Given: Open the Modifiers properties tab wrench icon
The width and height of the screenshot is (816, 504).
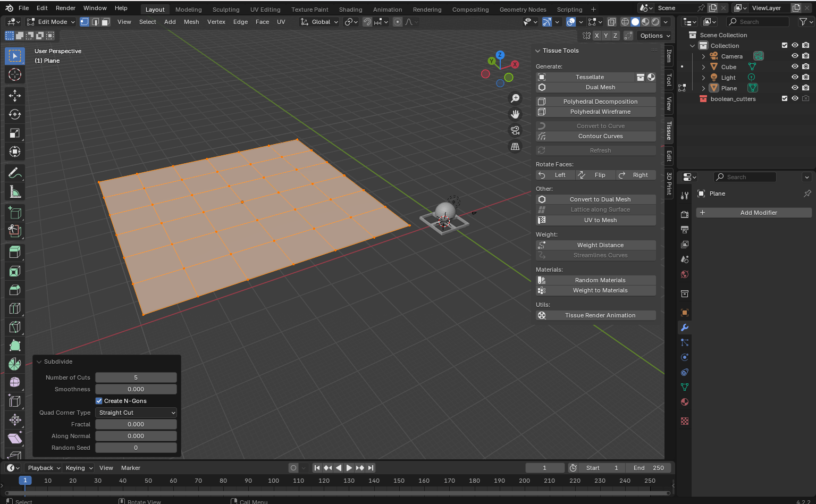Looking at the screenshot, I should click(x=685, y=327).
